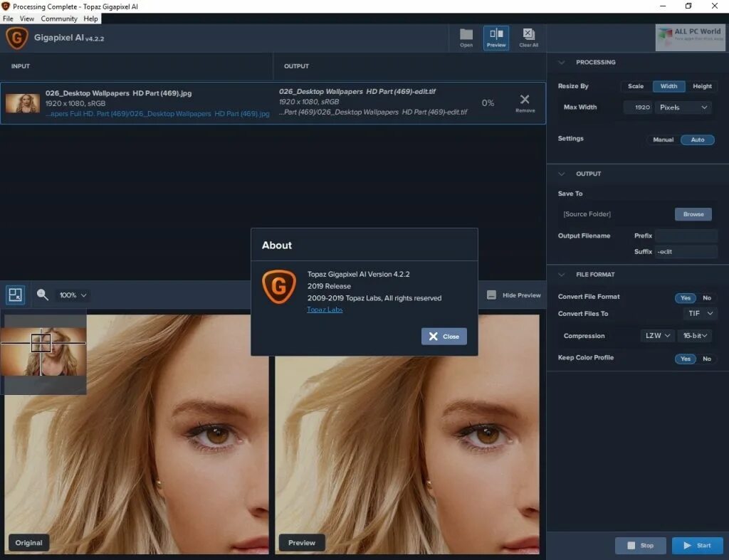Collapse the PROCESSING section

562,63
